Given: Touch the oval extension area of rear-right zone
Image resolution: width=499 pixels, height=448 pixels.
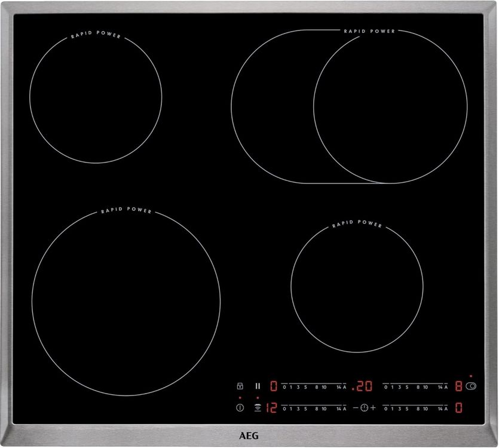Looking at the screenshot, I should pos(272,106).
